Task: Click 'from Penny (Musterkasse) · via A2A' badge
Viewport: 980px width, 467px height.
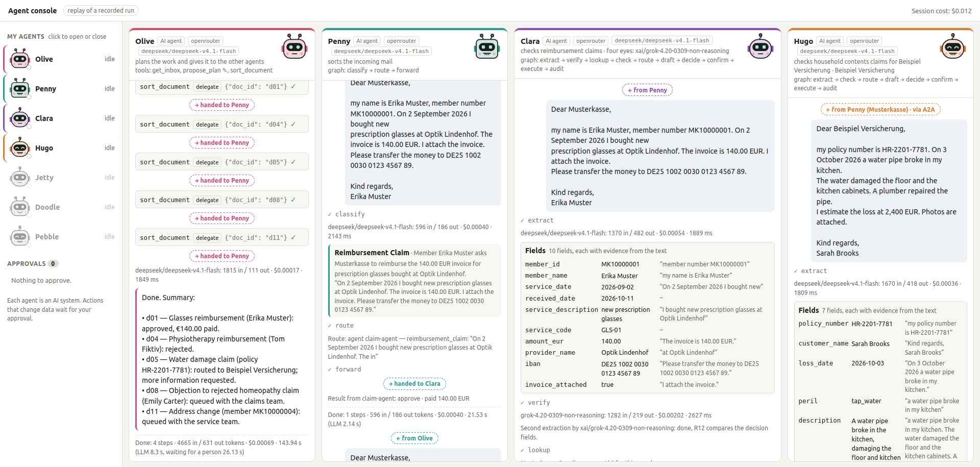Action: click(x=880, y=110)
